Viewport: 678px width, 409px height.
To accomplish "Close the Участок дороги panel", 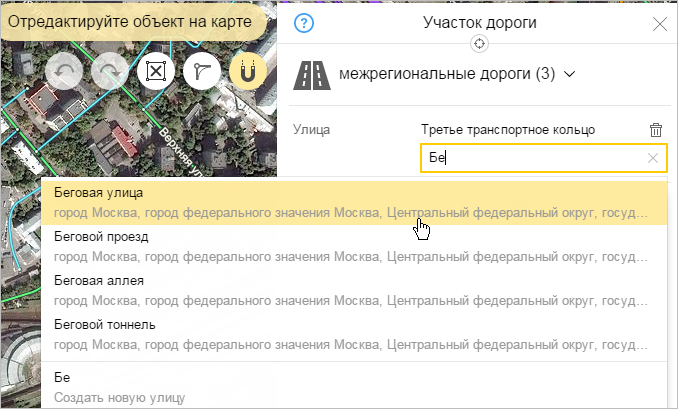I will 659,24.
